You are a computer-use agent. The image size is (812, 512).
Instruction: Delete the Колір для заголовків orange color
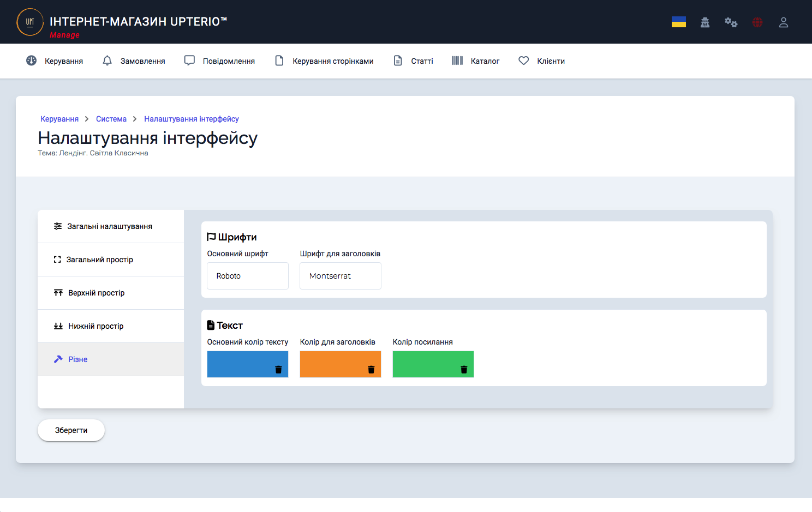[371, 370]
